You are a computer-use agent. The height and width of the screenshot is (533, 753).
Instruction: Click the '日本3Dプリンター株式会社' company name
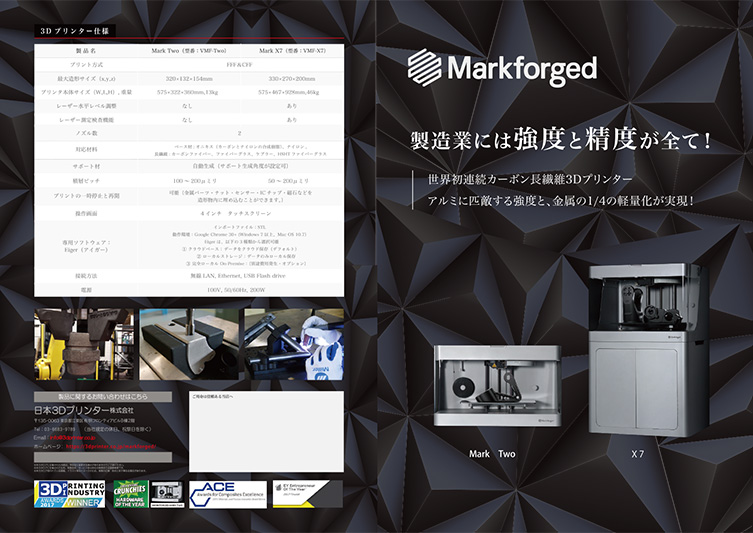[84, 410]
